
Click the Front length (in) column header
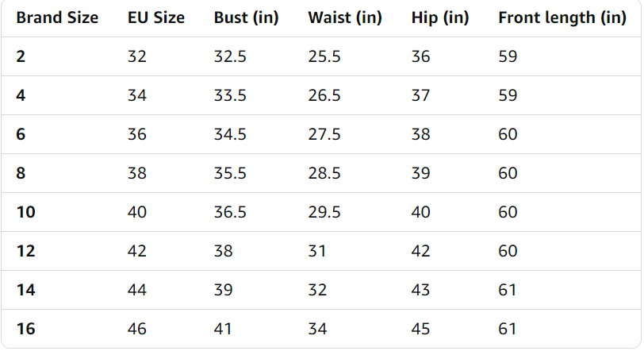point(562,17)
